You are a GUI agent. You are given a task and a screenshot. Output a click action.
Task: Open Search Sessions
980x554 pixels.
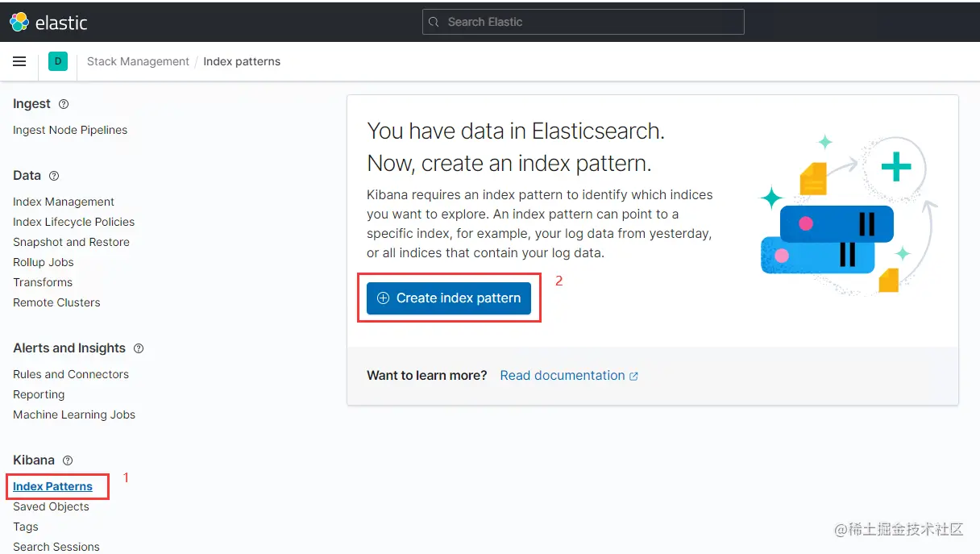click(56, 547)
